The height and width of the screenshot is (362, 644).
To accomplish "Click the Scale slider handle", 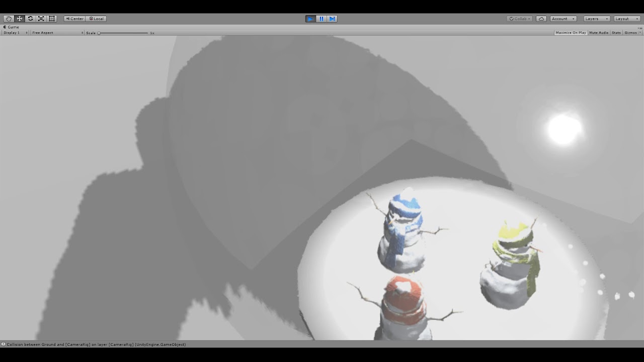I will tap(99, 33).
